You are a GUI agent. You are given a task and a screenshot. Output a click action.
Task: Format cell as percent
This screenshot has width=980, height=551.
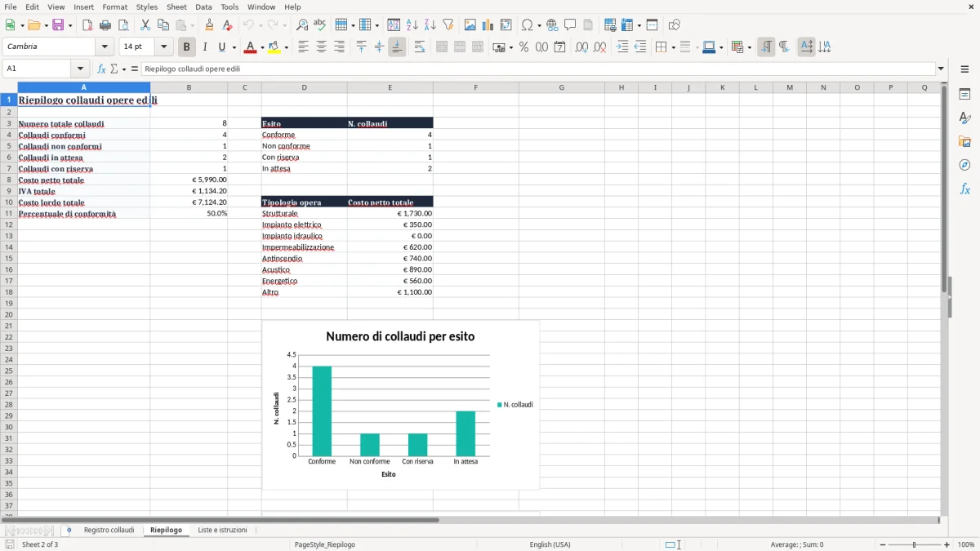pyautogui.click(x=523, y=47)
